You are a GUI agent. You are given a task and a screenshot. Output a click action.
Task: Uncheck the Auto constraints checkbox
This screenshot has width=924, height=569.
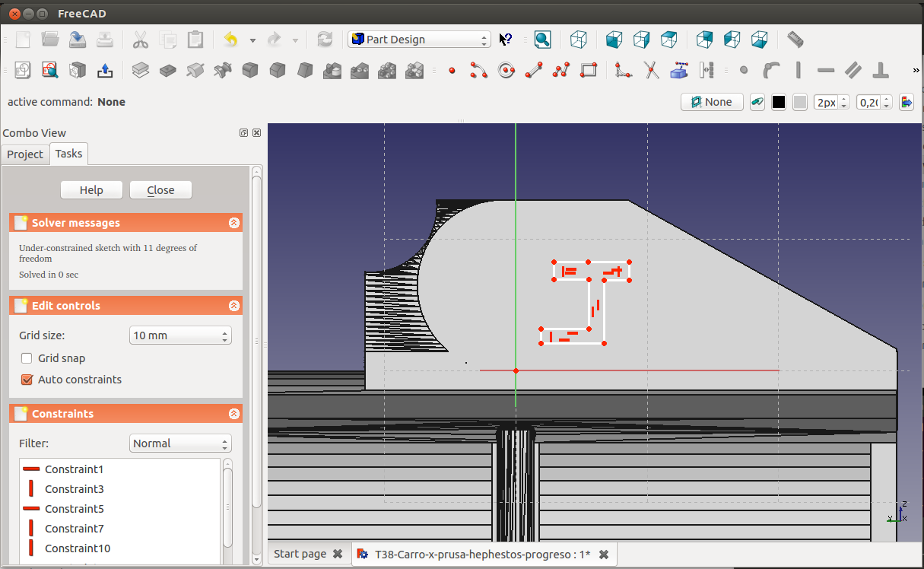point(27,380)
